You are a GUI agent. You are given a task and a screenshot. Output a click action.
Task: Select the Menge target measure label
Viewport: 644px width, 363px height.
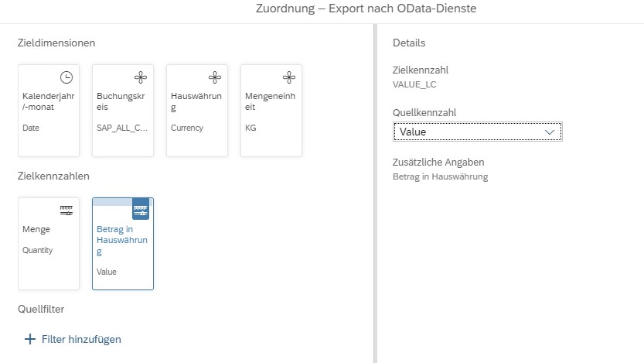36,229
